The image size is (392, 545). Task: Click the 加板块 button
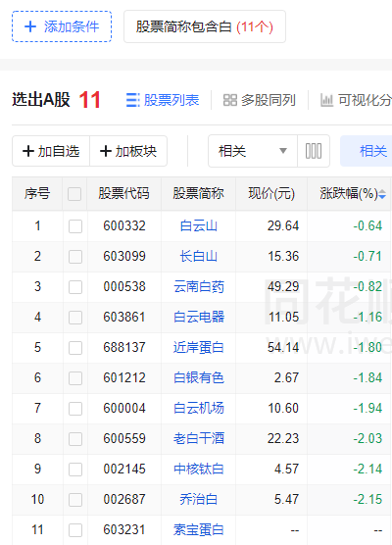(128, 151)
